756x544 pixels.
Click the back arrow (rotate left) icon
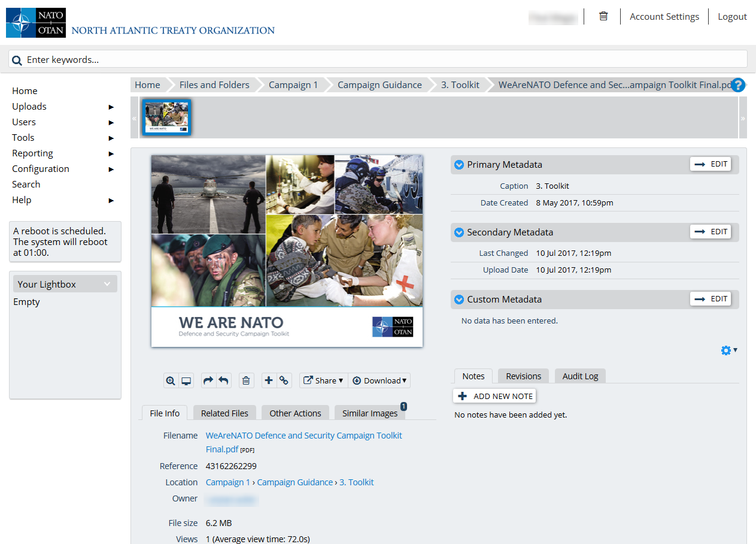(x=223, y=380)
